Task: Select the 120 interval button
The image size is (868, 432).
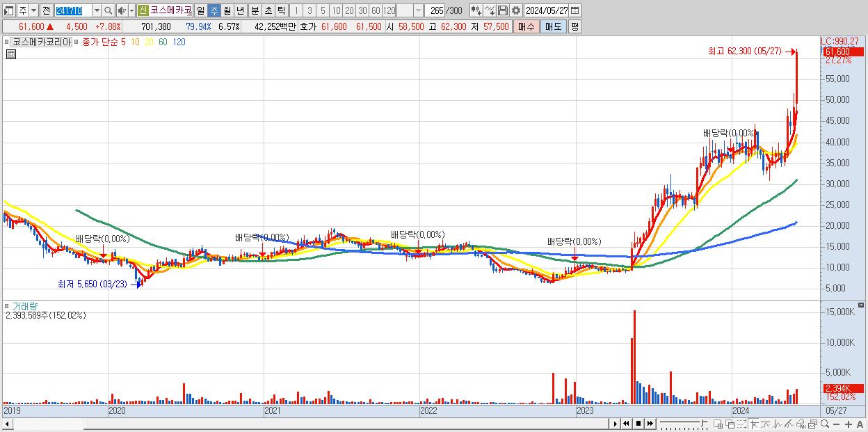Action: tap(389, 10)
